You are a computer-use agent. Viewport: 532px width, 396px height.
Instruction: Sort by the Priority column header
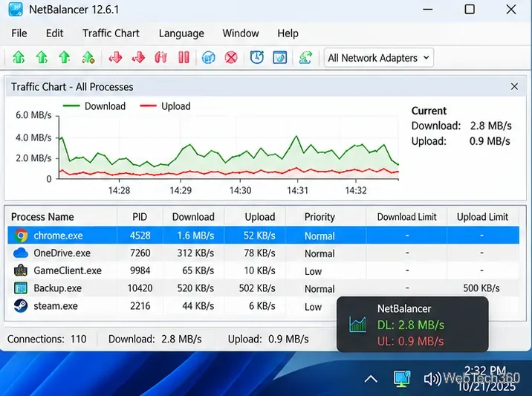[319, 217]
